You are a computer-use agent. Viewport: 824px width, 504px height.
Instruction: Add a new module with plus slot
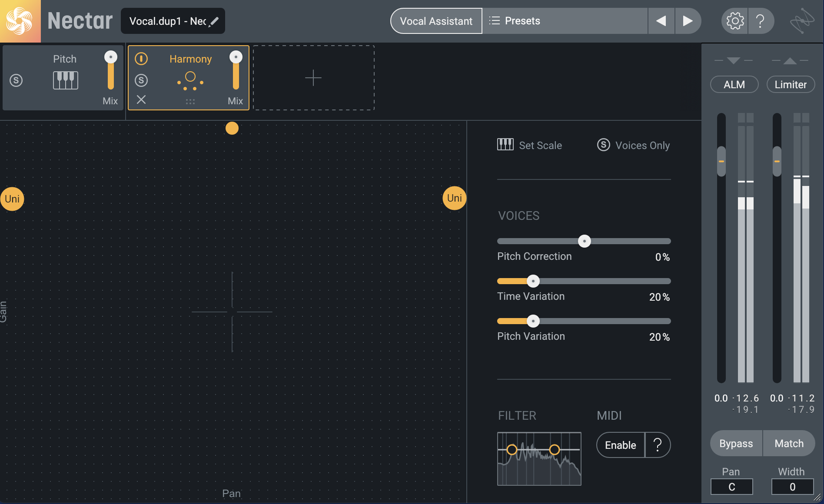(x=313, y=78)
